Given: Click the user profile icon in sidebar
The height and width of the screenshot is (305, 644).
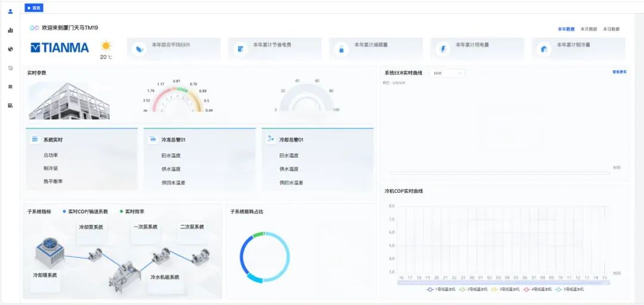Looking at the screenshot, I should click(10, 11).
